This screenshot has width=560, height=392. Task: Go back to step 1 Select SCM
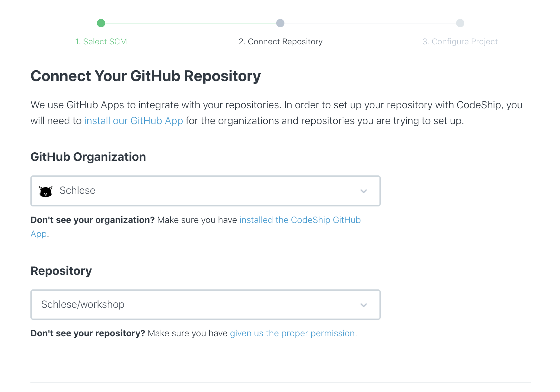(x=101, y=41)
